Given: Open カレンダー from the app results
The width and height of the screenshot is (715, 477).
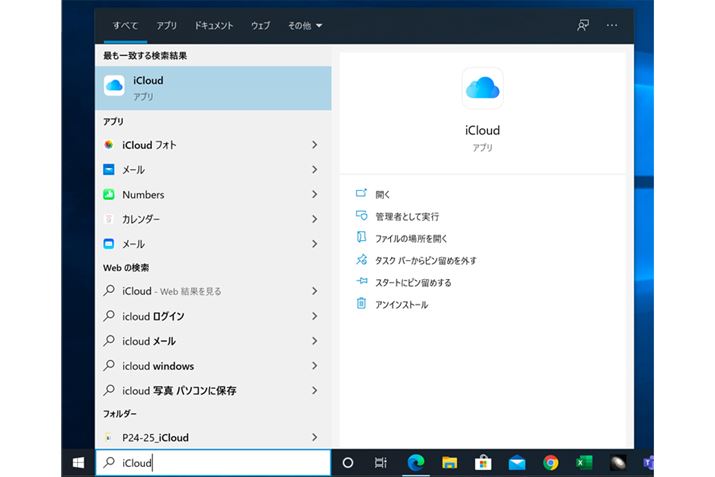Looking at the screenshot, I should [141, 219].
